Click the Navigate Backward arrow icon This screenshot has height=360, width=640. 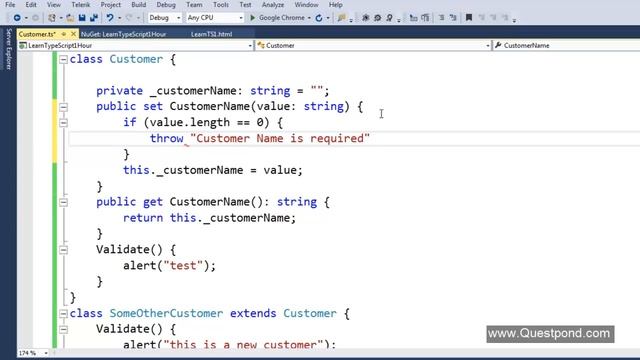tap(17, 18)
